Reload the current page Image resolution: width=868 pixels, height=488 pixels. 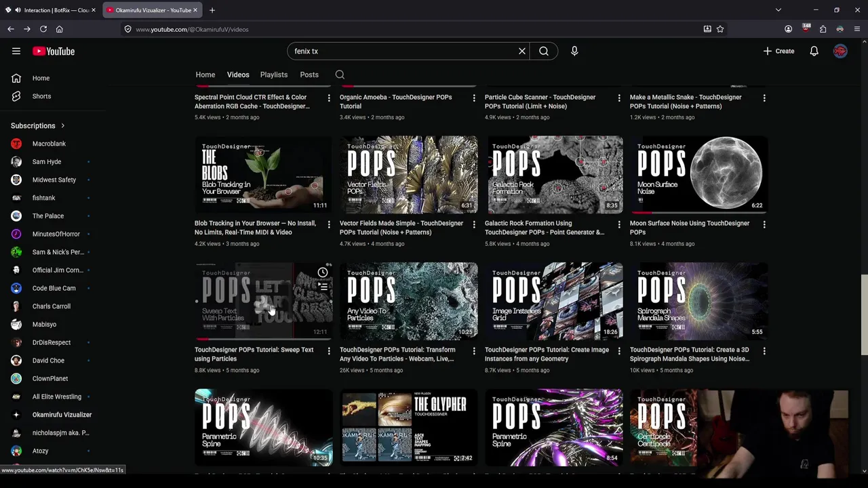[43, 29]
